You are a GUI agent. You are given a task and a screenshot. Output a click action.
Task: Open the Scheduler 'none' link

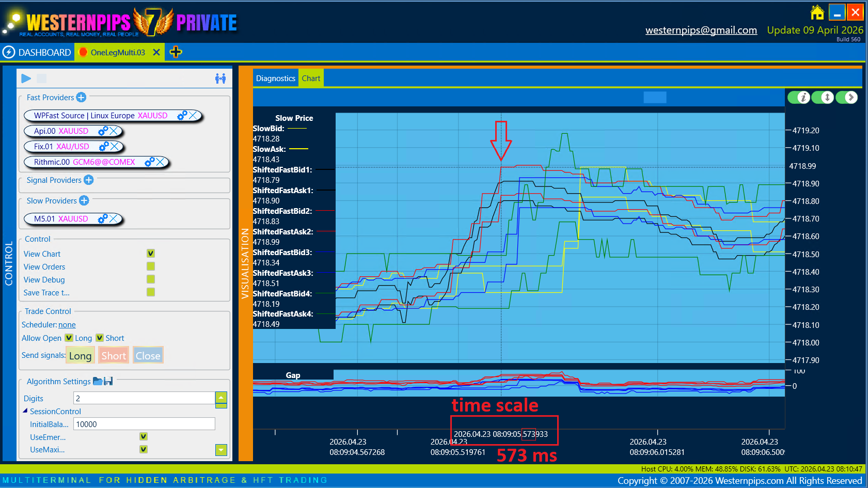67,325
